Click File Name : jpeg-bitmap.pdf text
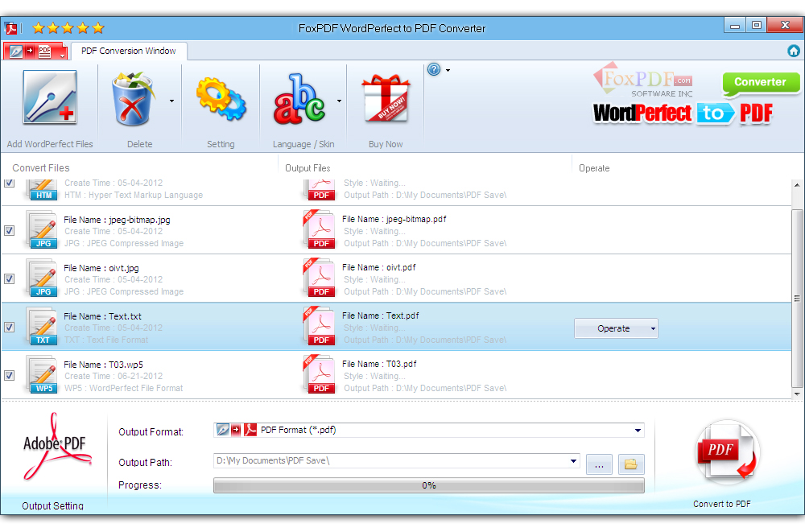The image size is (805, 532). [x=394, y=219]
